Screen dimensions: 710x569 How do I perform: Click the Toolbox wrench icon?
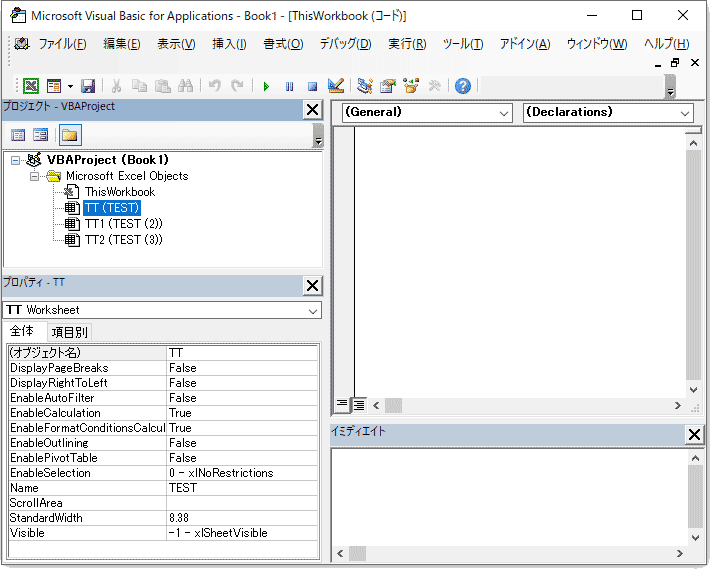[435, 86]
